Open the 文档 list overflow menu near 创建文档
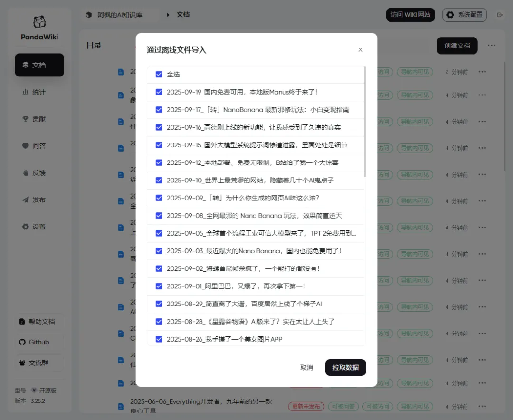513x420 pixels. (x=491, y=45)
